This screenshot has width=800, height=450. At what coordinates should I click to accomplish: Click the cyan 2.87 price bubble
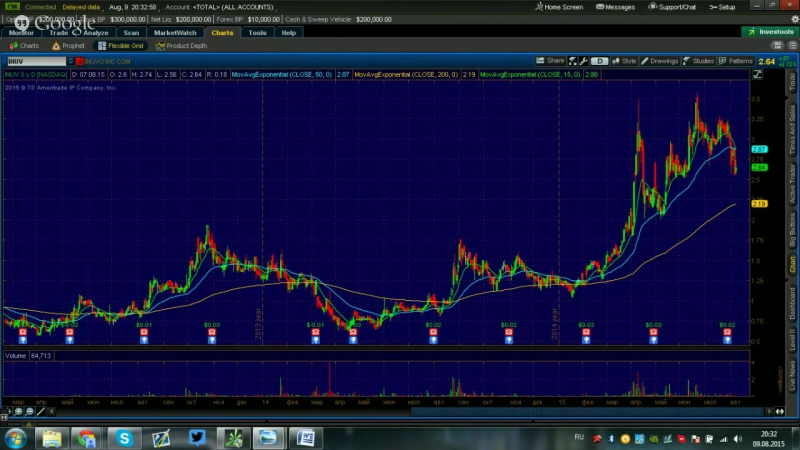759,149
